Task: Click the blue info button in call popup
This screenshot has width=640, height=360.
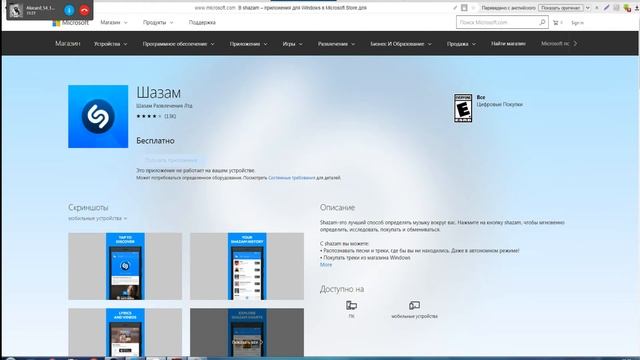Action: click(x=69, y=10)
